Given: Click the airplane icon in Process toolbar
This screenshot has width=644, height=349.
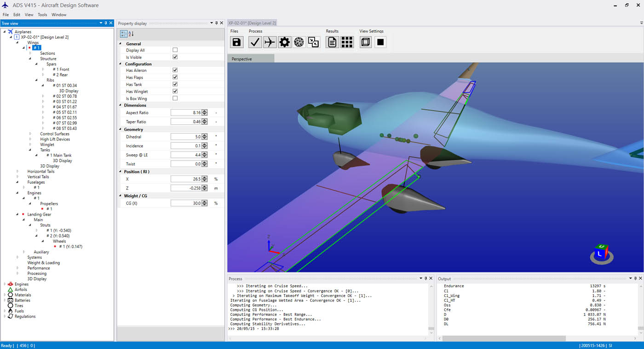Looking at the screenshot, I should coord(270,42).
